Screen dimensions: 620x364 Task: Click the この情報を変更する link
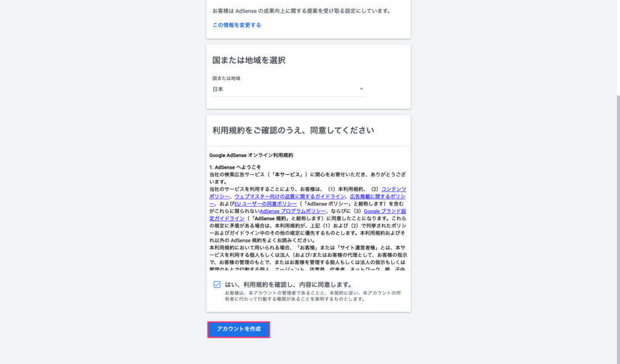coord(237,25)
